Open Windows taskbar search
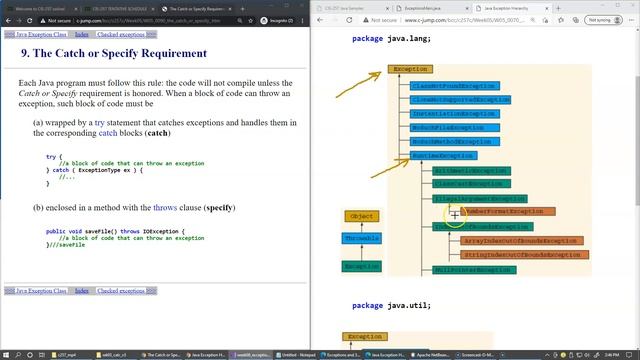The height and width of the screenshot is (360, 640). [x=18, y=355]
